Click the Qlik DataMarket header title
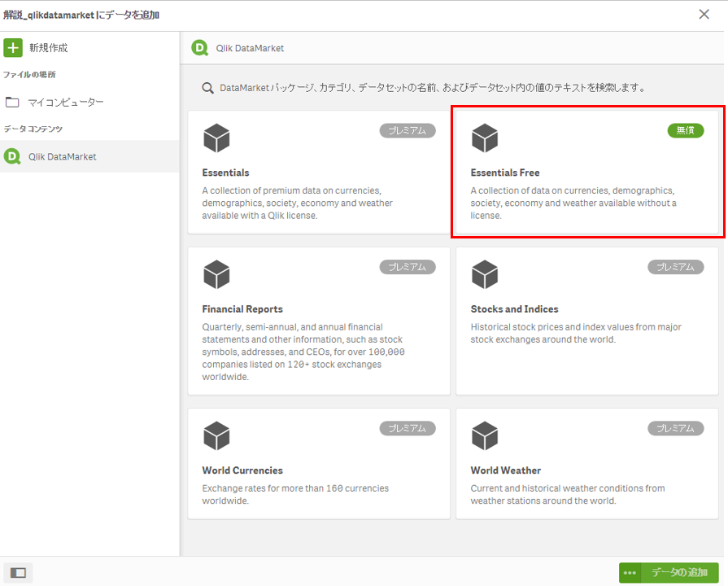 [250, 48]
